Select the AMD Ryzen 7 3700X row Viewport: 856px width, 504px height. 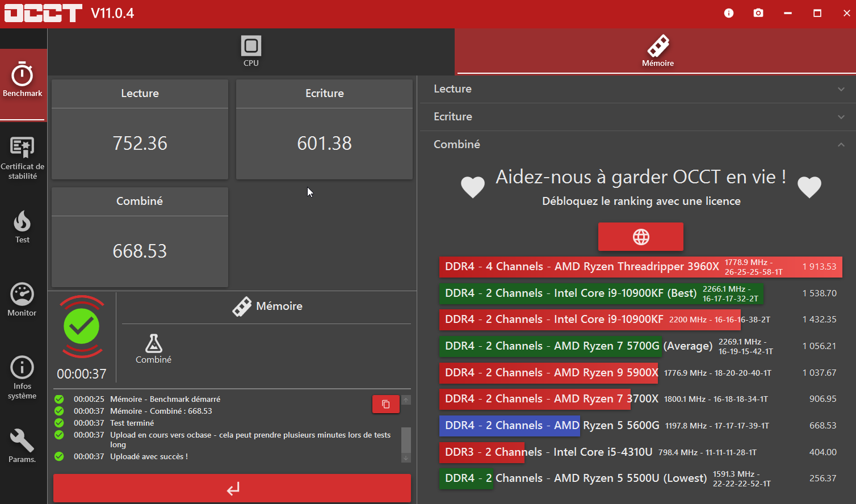(x=640, y=399)
